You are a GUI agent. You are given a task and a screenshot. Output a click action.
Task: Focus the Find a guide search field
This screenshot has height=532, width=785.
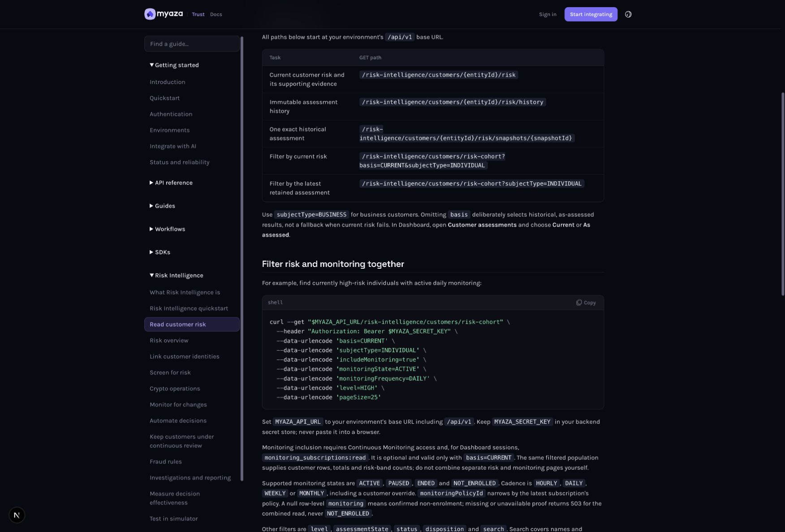click(x=192, y=44)
